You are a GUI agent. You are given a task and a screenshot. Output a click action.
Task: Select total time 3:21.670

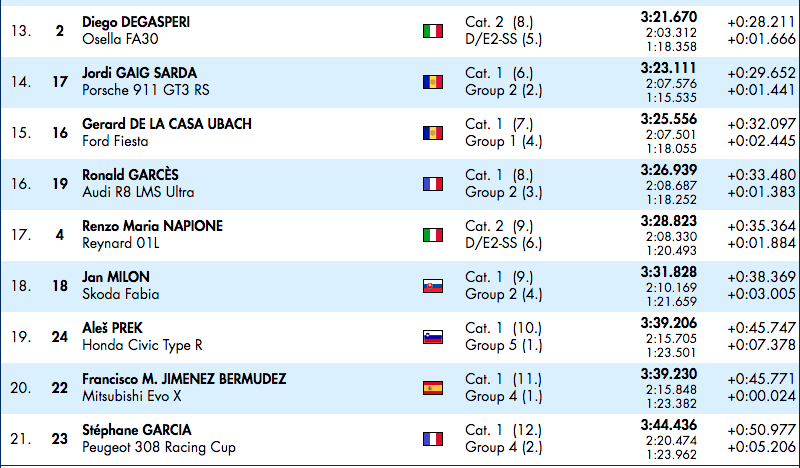[668, 17]
